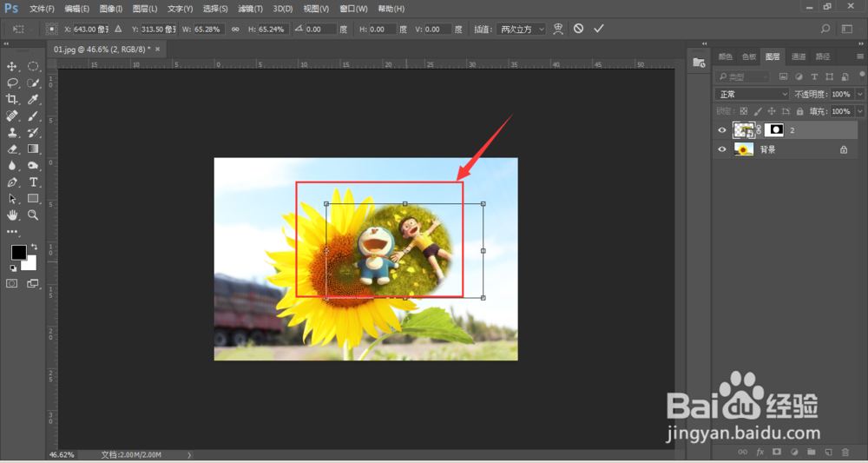The image size is (868, 463).
Task: Select the Move tool
Action: pos(11,67)
